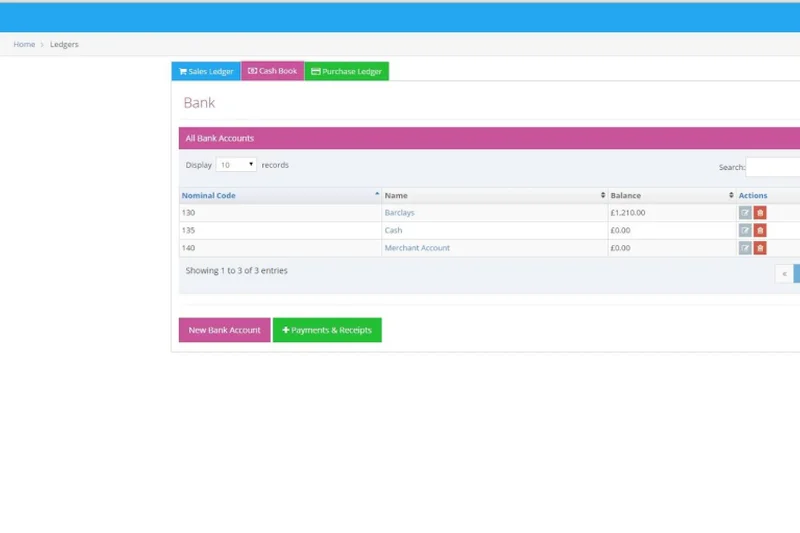Screen dimensions: 800x533
Task: Open the Display records count dropdown
Action: [x=237, y=165]
